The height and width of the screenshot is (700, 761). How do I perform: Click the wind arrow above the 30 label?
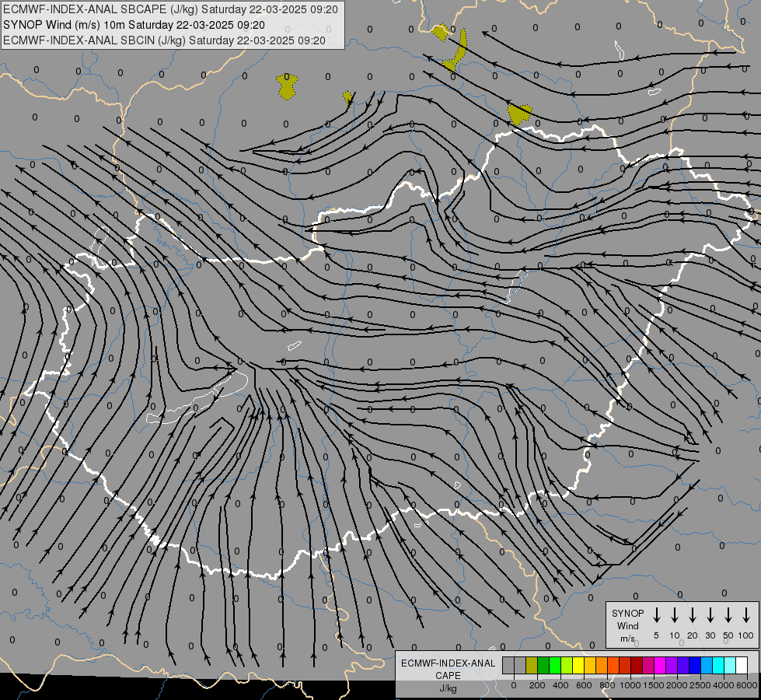(710, 615)
